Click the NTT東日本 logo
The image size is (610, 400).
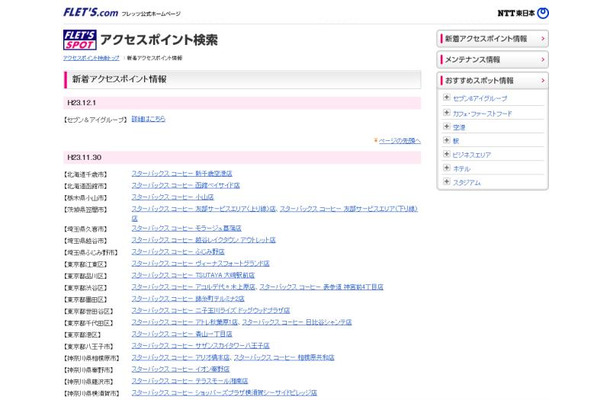point(523,13)
